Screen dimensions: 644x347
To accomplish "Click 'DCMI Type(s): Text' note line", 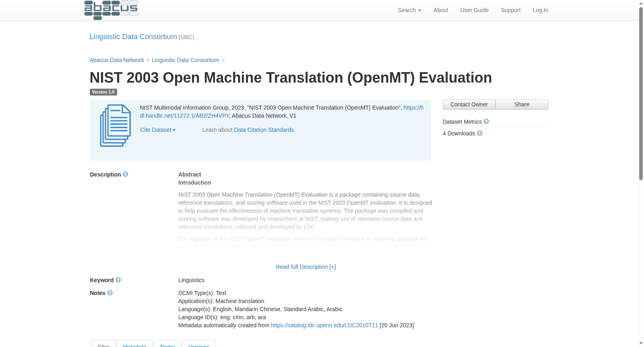I will (202, 293).
